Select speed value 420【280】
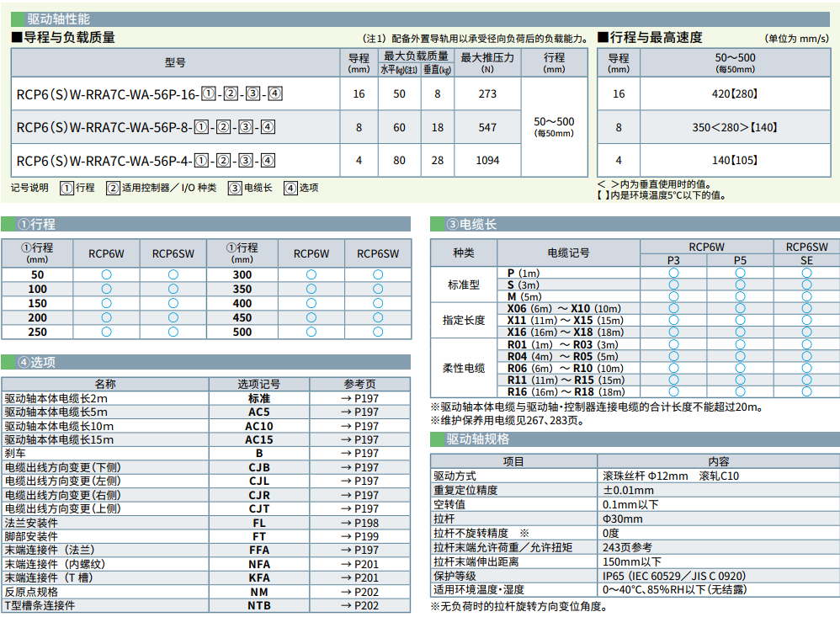 [x=735, y=94]
